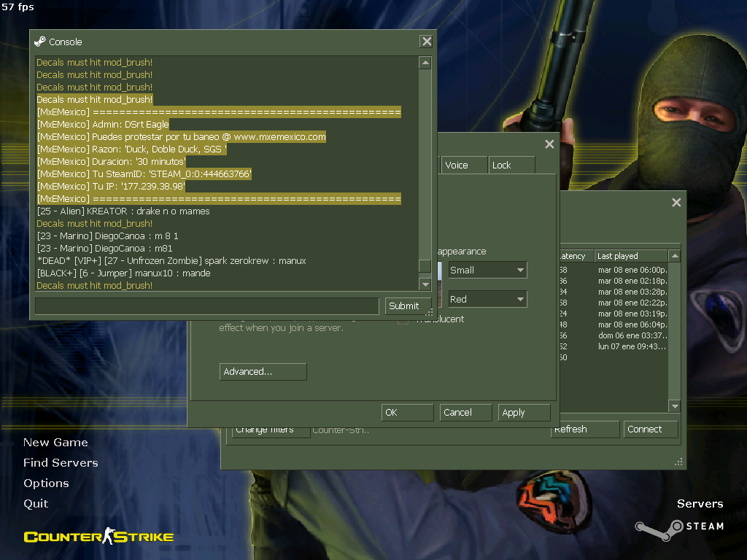Viewport: 747px width, 560px height.
Task: Click the Console scrollbar down arrow
Action: point(425,284)
